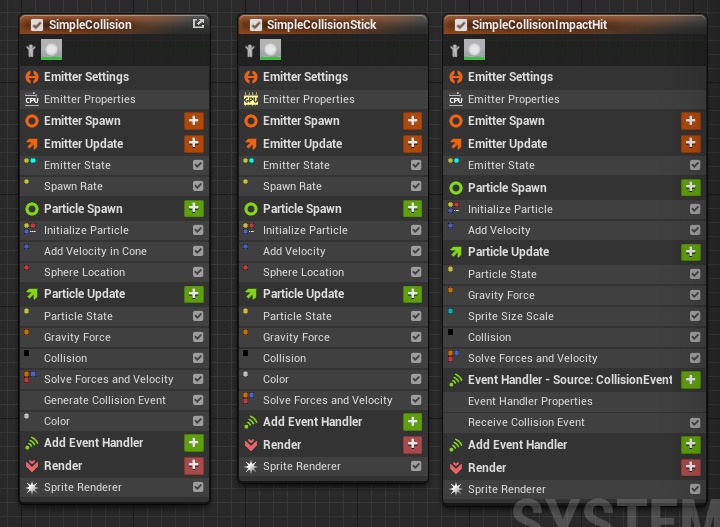This screenshot has width=720, height=527.
Task: Add module to CollisionEvent Event Handler
Action: click(691, 380)
